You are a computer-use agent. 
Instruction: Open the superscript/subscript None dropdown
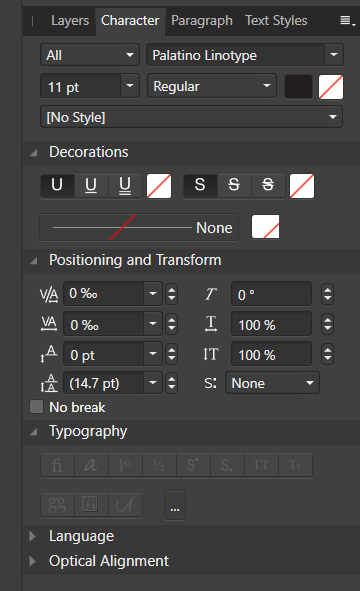click(x=272, y=383)
